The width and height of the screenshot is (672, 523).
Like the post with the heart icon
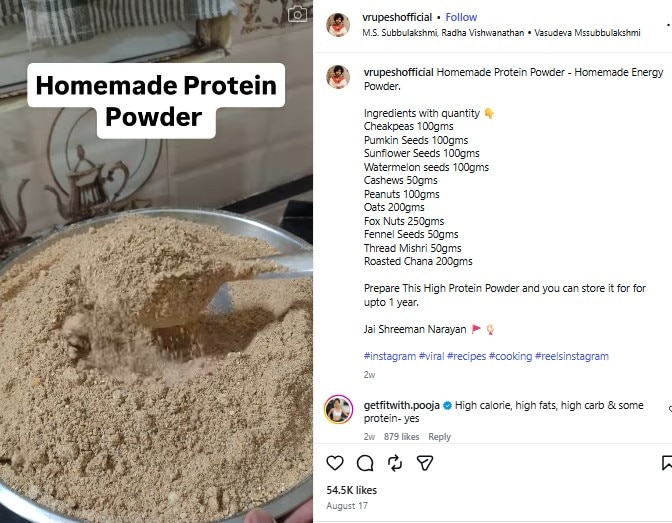pyautogui.click(x=335, y=463)
